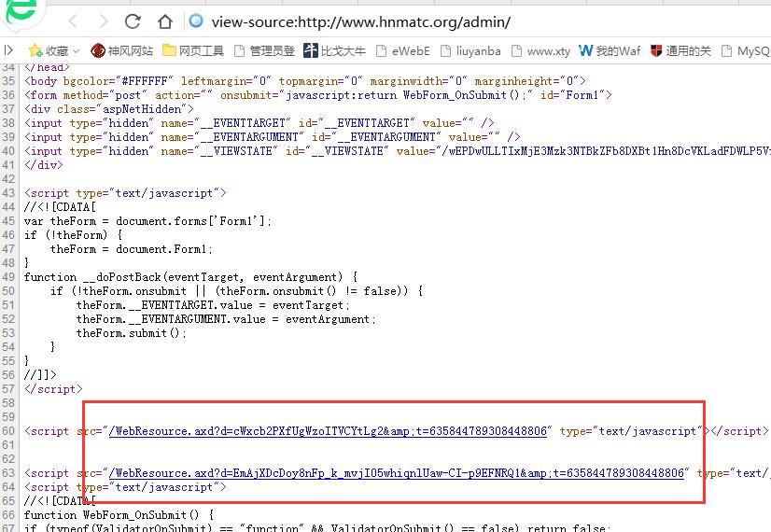Click the __doPostBack function line 49
The height and width of the screenshot is (532, 771).
(x=190, y=277)
